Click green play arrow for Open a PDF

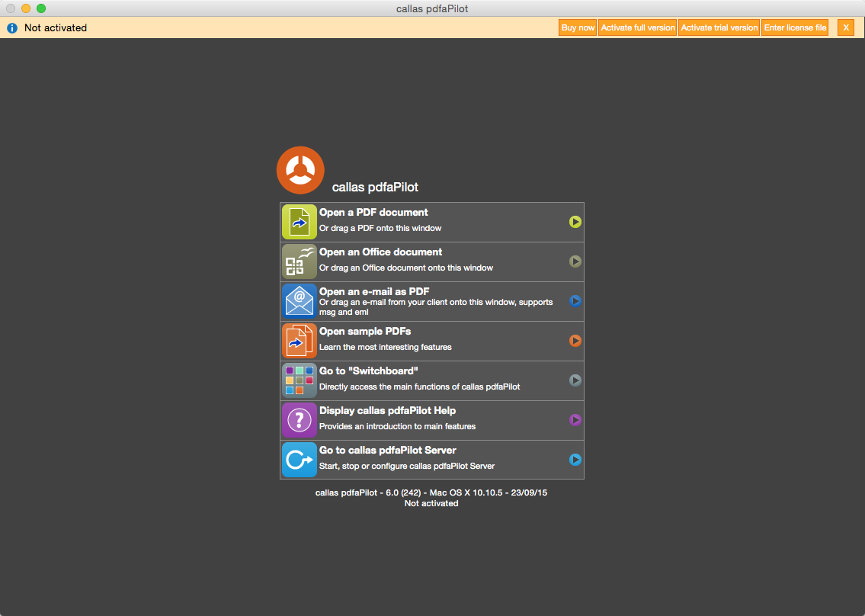tap(575, 222)
